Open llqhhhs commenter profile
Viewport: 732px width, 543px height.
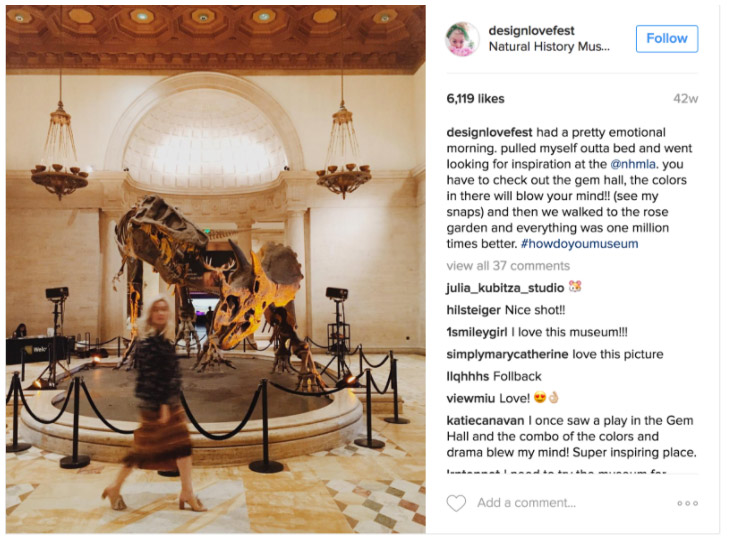[468, 376]
